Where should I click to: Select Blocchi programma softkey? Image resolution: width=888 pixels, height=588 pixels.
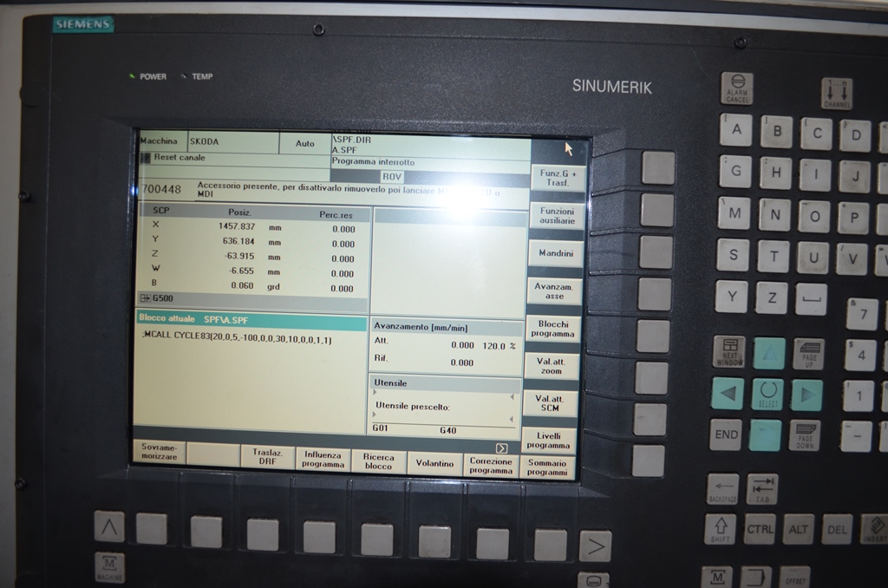click(x=552, y=329)
